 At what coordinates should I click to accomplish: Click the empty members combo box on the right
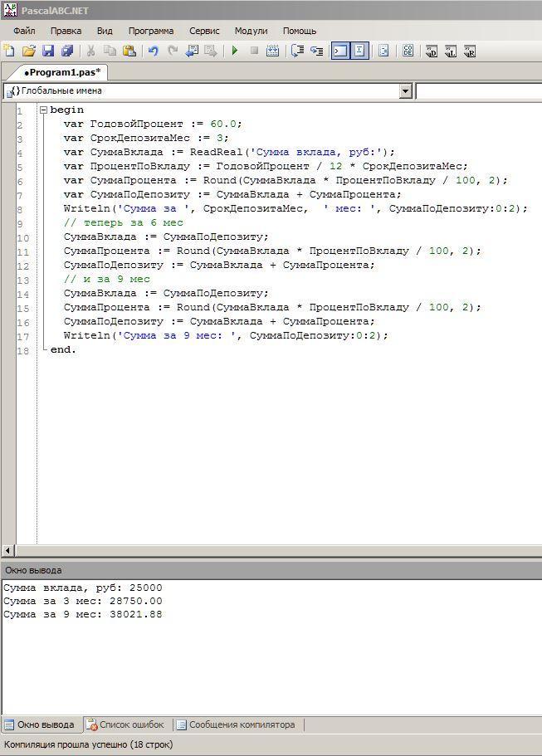click(479, 91)
